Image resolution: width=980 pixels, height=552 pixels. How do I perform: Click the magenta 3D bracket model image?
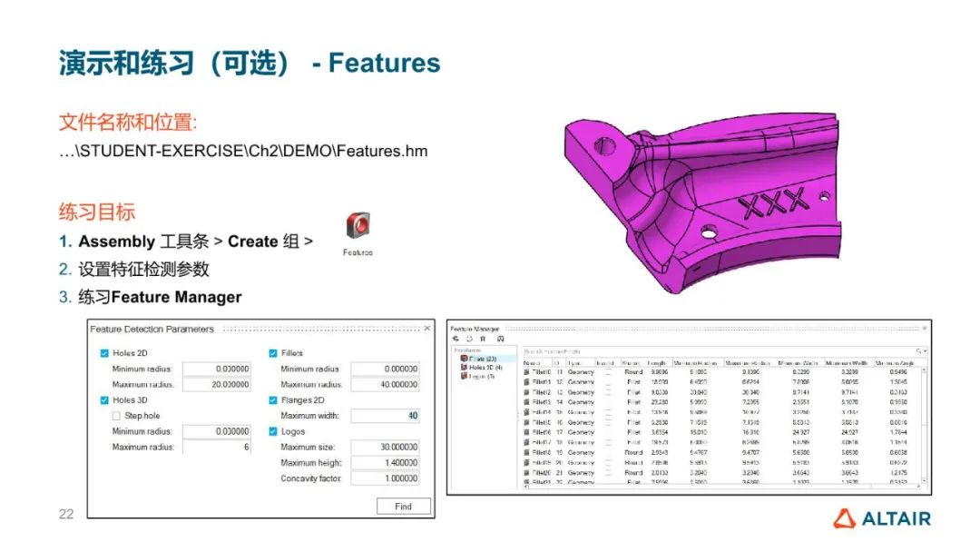click(703, 203)
